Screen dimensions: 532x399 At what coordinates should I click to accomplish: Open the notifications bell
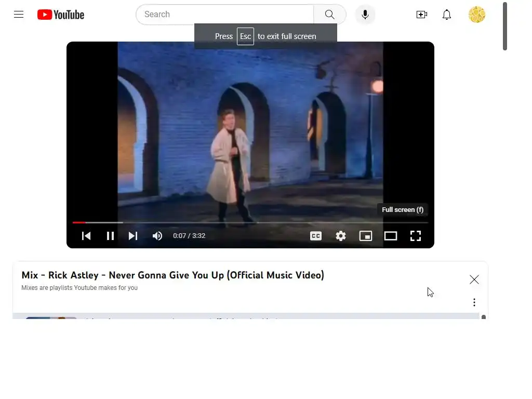pos(447,15)
